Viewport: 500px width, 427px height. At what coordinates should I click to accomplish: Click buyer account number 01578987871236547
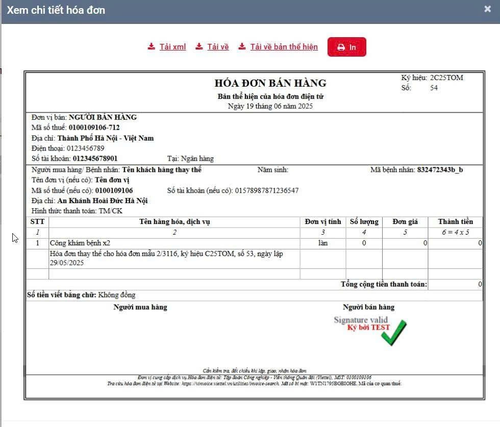click(267, 191)
